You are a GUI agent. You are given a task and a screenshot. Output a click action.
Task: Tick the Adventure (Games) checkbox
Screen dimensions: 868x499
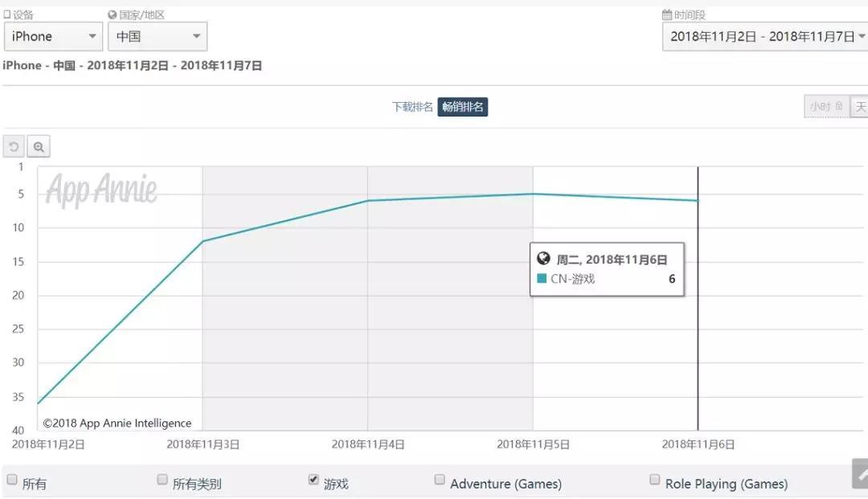click(440, 480)
